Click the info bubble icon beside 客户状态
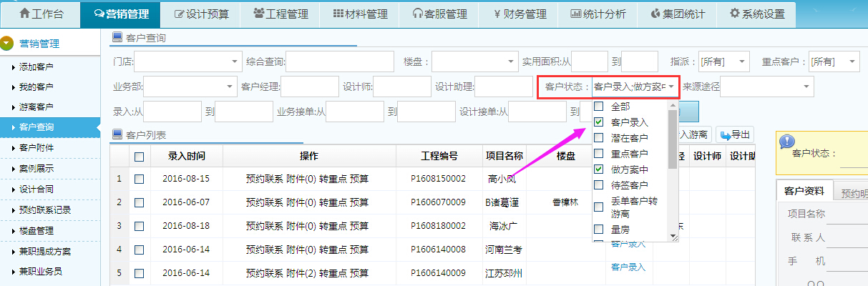Image resolution: width=868 pixels, height=286 pixels. pyautogui.click(x=786, y=142)
